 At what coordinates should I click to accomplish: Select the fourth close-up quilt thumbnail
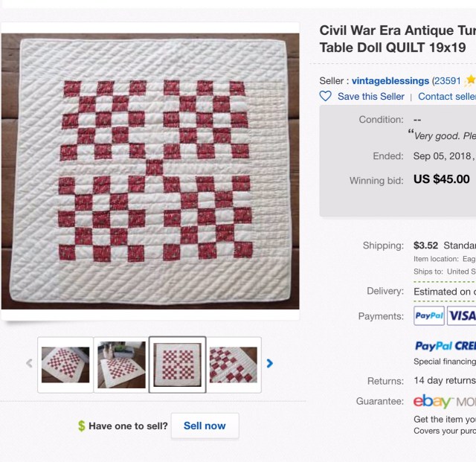click(x=234, y=365)
